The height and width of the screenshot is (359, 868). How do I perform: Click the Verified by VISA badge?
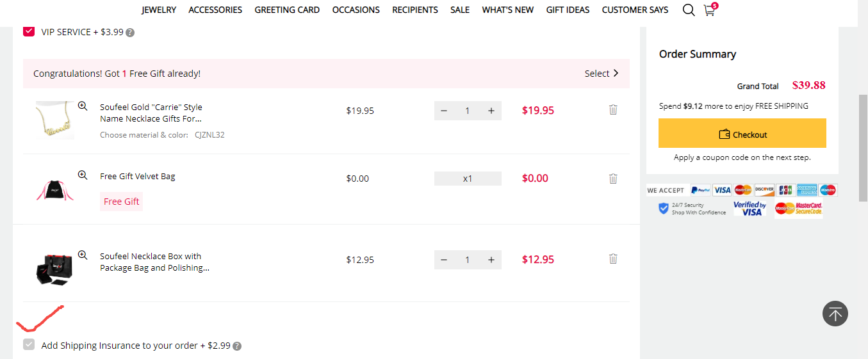750,209
